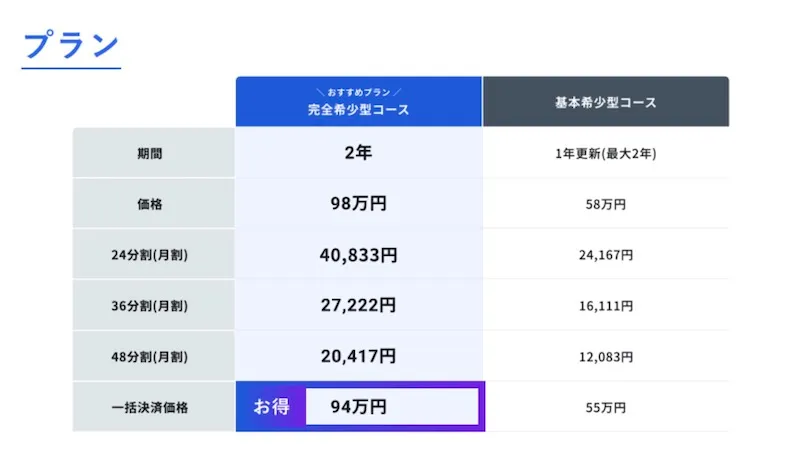
Task: Click the 98万円 price cell
Action: coord(358,204)
